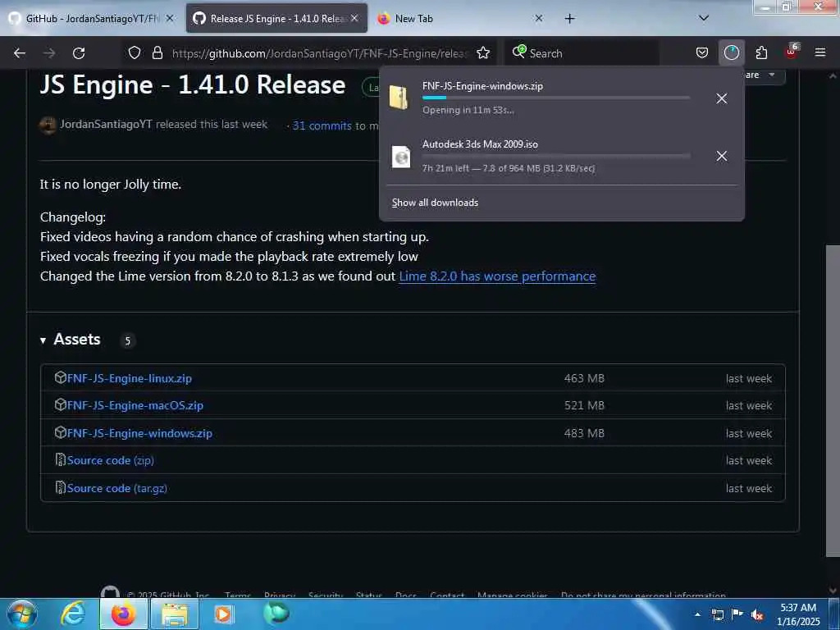Image resolution: width=840 pixels, height=630 pixels.
Task: Reload the page with the refresh icon
Action: pos(79,53)
